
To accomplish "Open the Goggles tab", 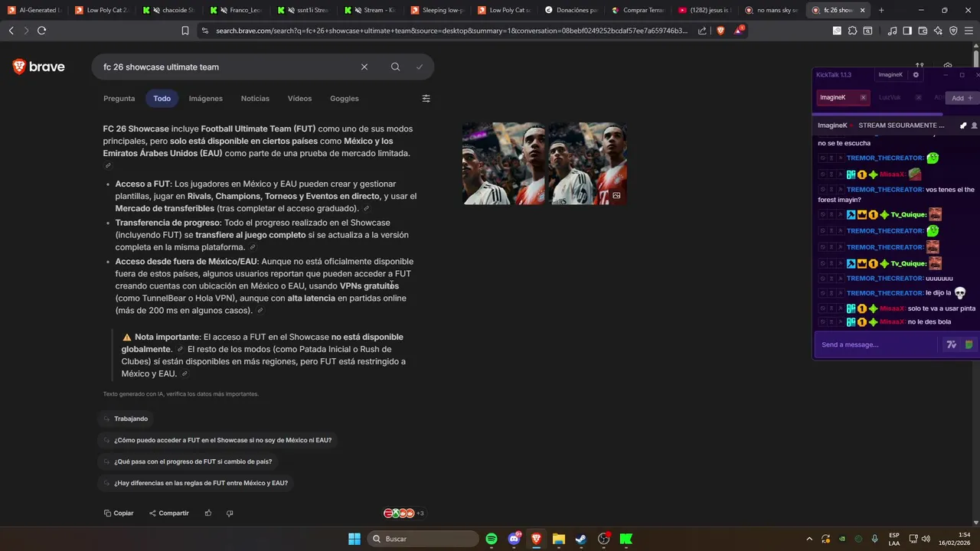I will 345,99.
